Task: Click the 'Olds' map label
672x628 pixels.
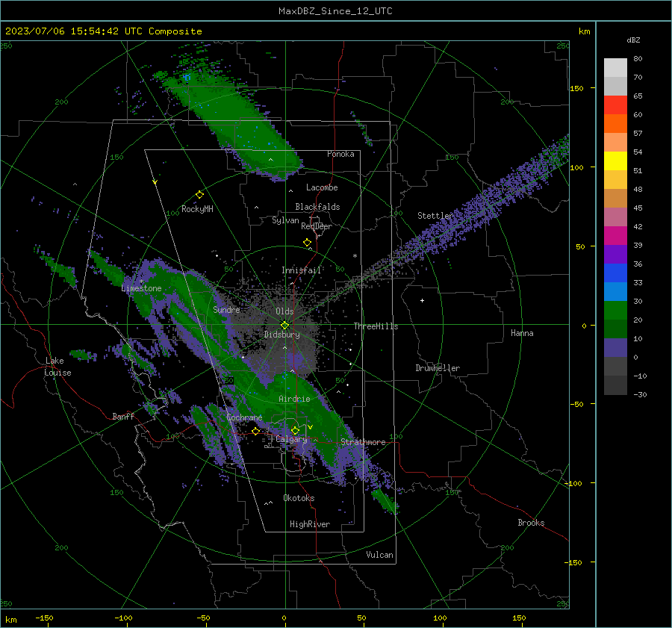Action: pos(284,311)
